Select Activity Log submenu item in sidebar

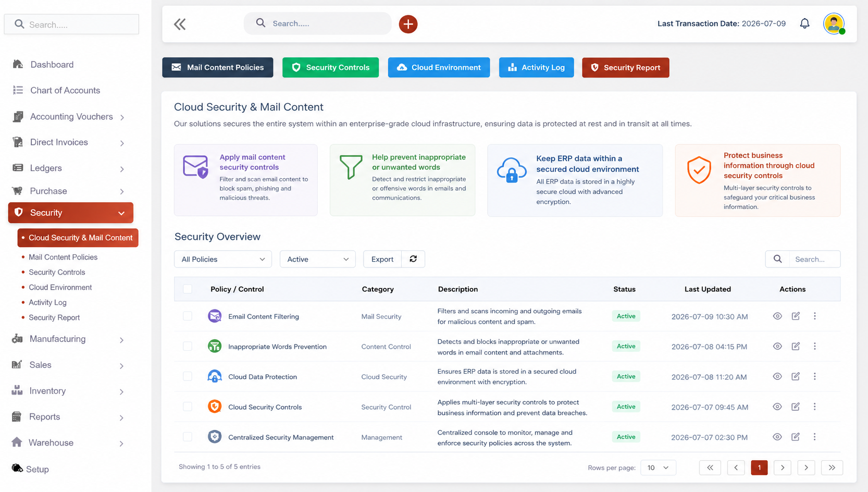(x=47, y=302)
